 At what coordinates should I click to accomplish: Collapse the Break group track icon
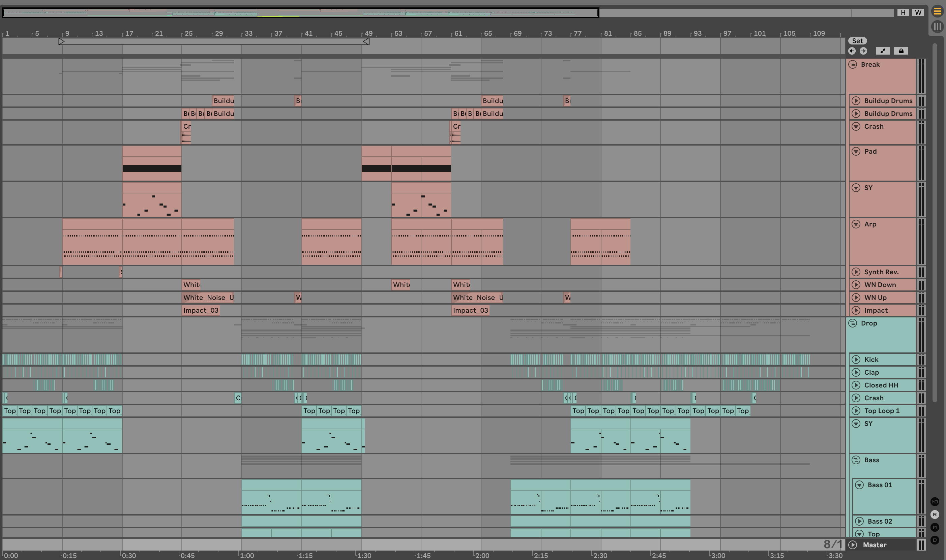click(852, 65)
